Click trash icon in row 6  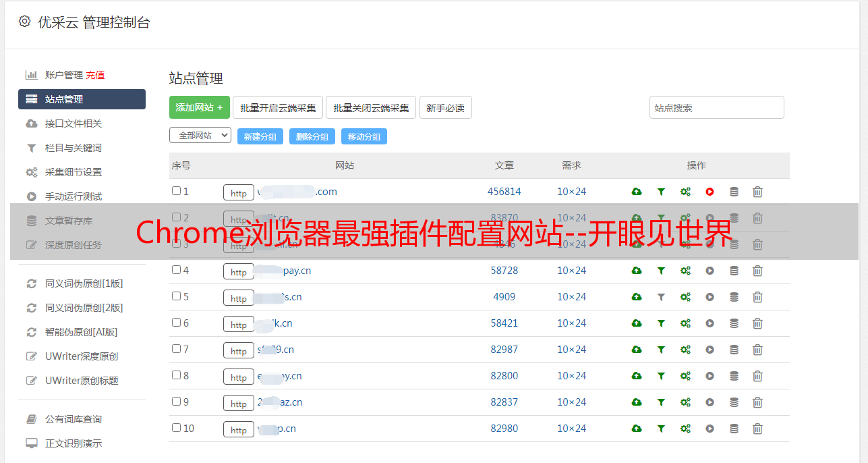pyautogui.click(x=757, y=323)
